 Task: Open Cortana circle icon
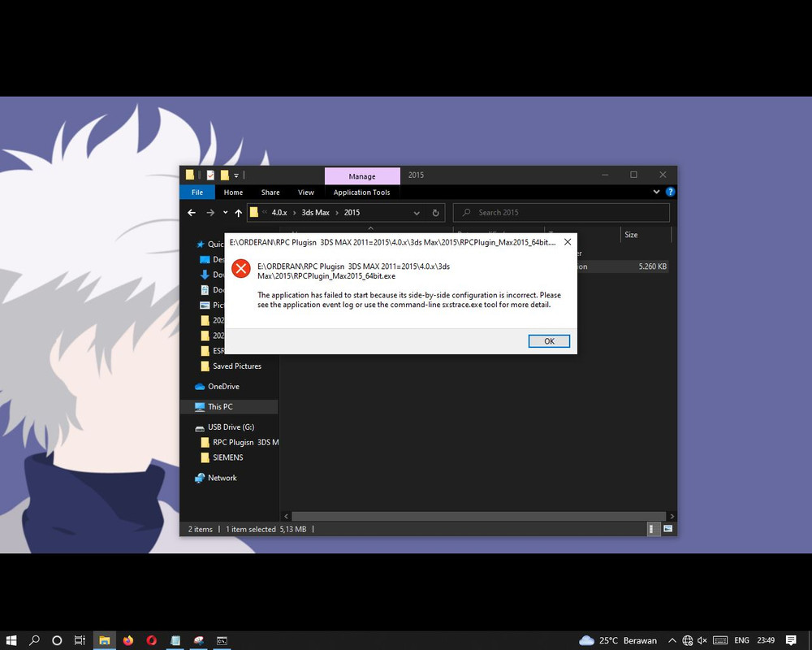57,640
